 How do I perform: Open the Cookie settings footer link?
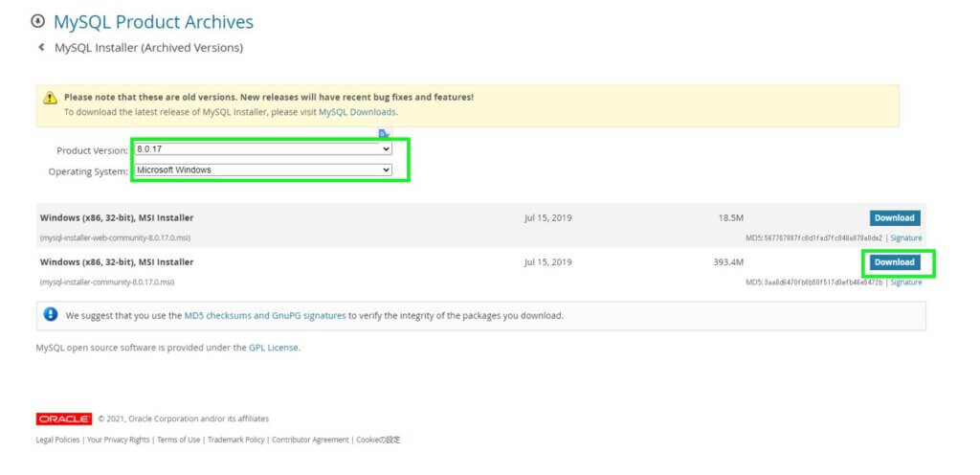pos(378,440)
